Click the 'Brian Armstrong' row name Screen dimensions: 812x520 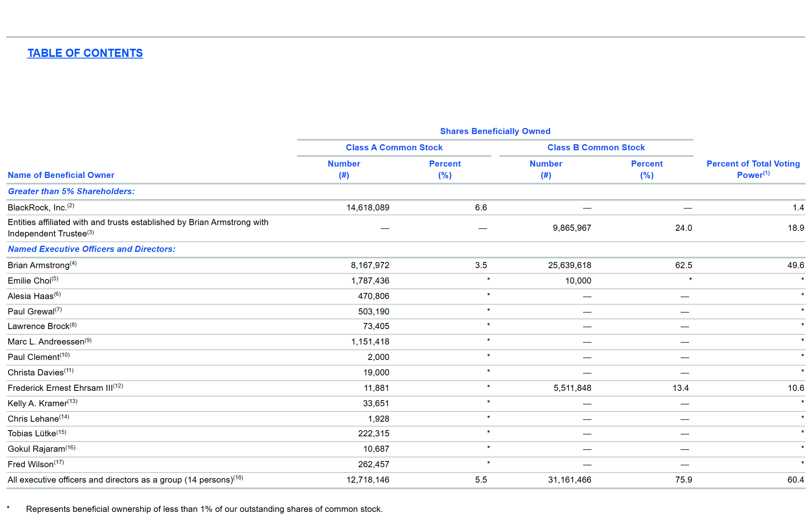[39, 265]
